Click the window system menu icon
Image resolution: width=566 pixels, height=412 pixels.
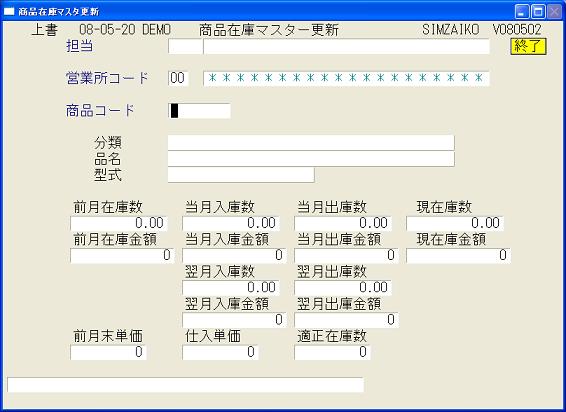pyautogui.click(x=9, y=12)
